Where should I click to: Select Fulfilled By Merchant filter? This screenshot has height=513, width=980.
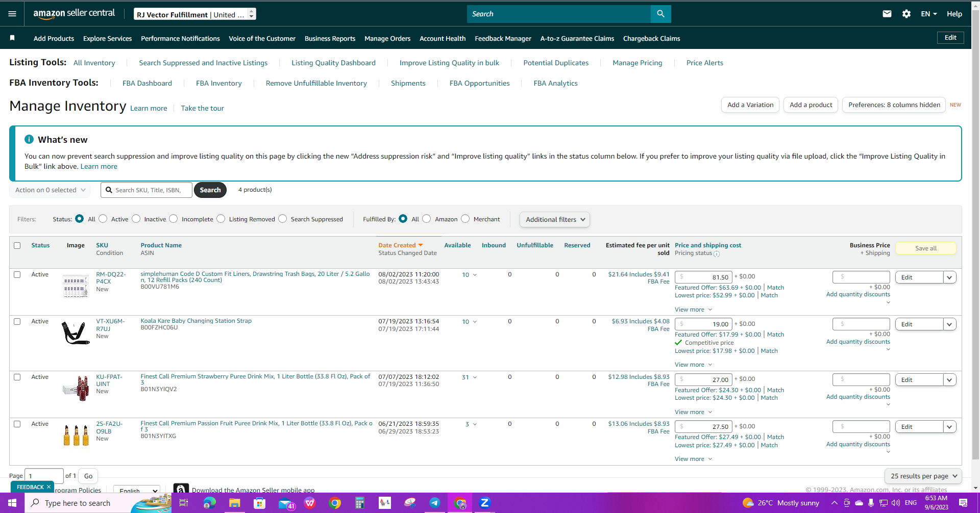[465, 219]
